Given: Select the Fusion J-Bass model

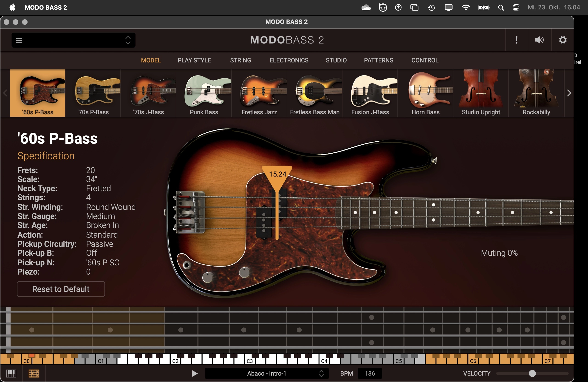Looking at the screenshot, I should (x=370, y=93).
